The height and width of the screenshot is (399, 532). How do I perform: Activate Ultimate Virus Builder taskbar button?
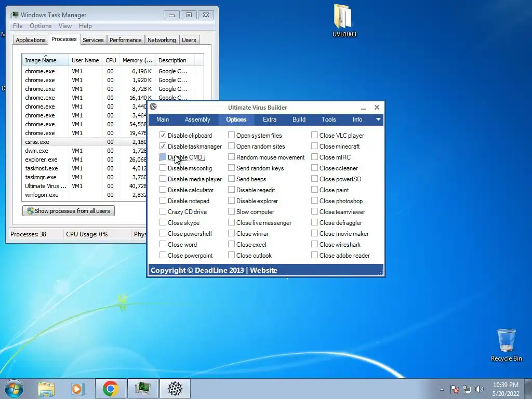point(175,389)
